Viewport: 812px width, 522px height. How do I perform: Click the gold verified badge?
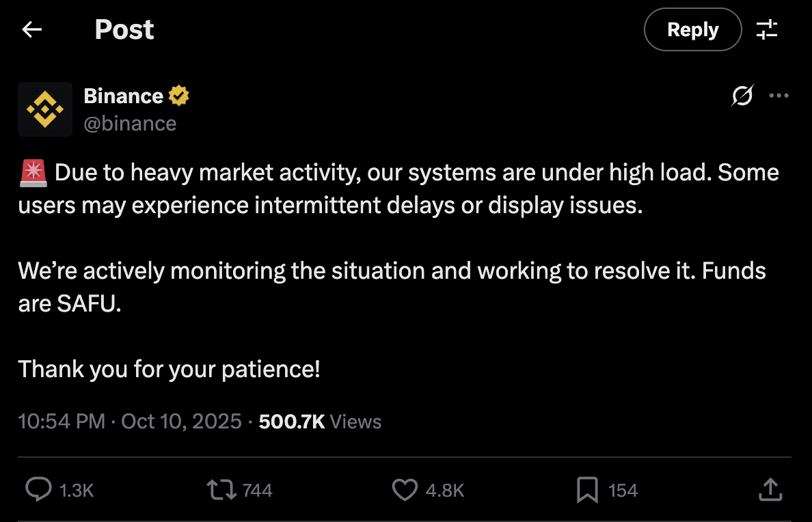pyautogui.click(x=179, y=96)
